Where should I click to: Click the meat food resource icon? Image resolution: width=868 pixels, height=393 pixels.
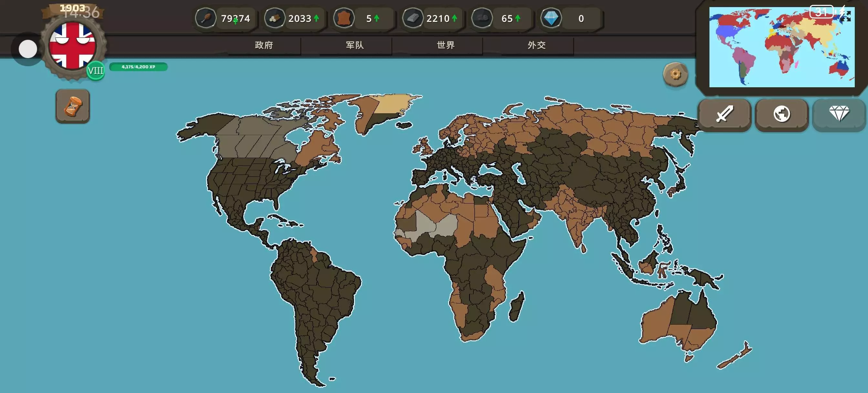[x=206, y=18]
